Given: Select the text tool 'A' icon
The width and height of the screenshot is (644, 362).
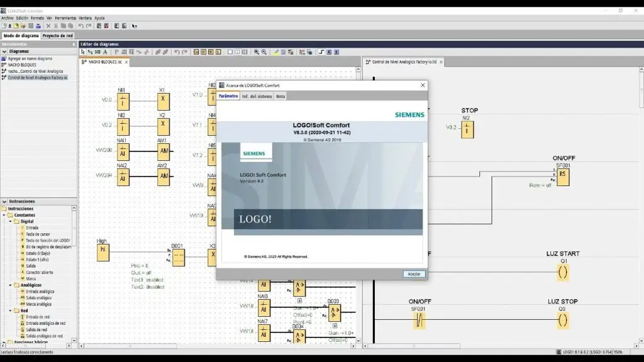Looking at the screenshot, I should (x=105, y=52).
